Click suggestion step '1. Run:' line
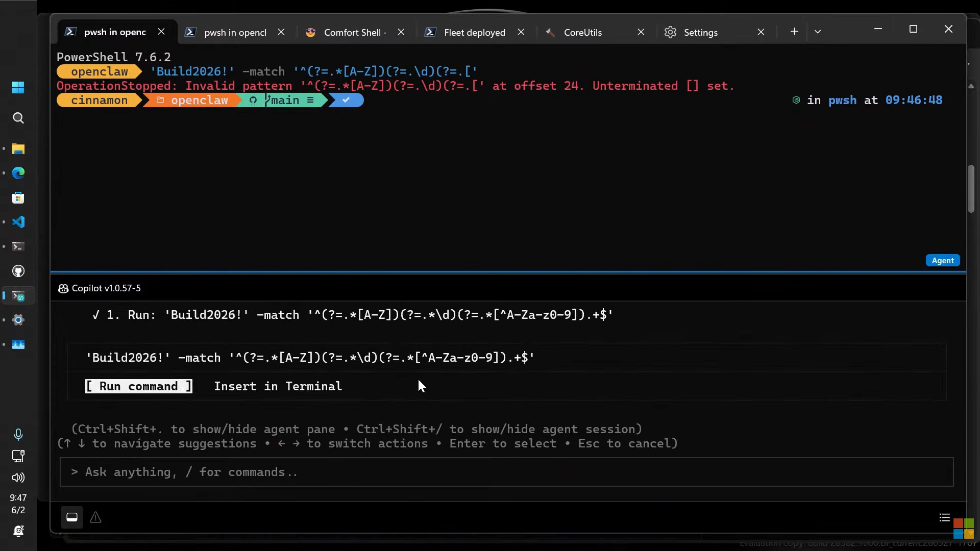Viewport: 980px width, 551px height. tap(352, 315)
